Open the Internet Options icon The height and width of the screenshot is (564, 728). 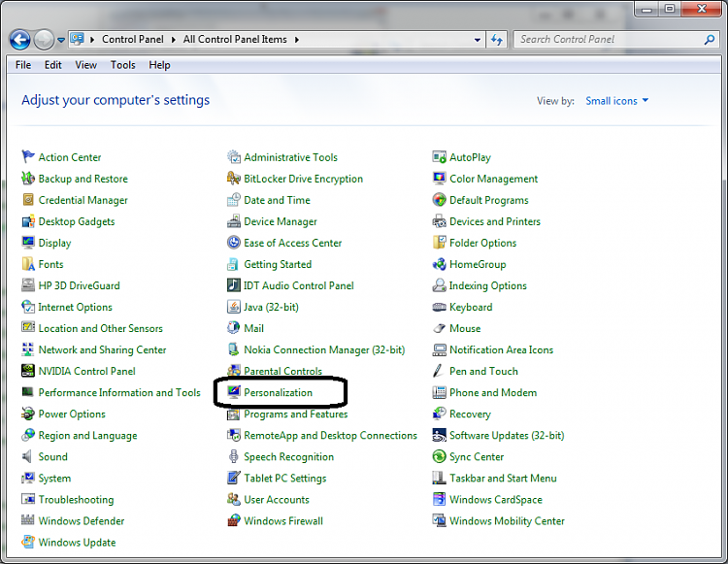28,307
